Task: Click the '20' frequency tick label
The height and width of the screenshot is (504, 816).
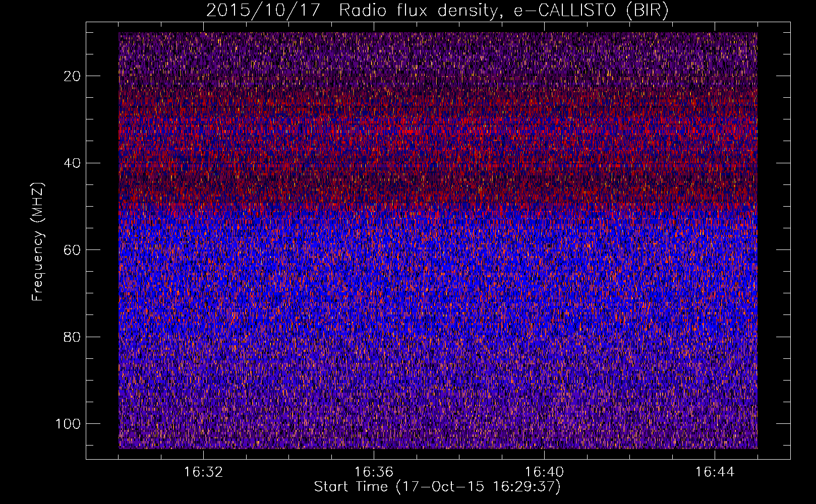Action: [73, 76]
